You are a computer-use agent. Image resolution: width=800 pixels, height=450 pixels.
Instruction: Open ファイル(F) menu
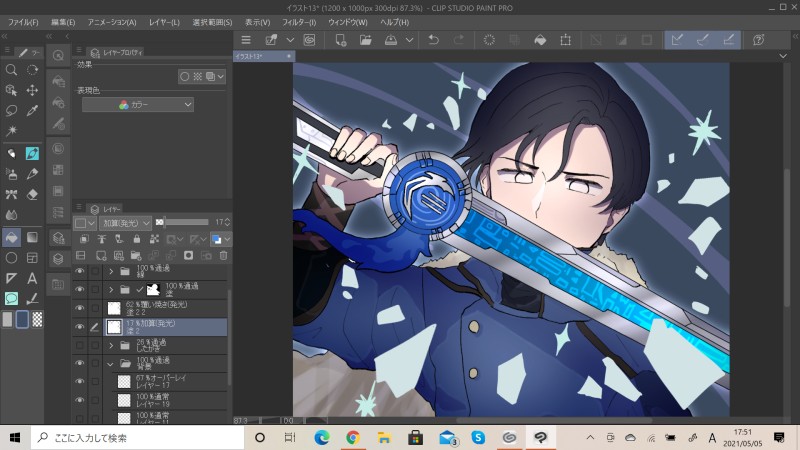click(x=23, y=22)
